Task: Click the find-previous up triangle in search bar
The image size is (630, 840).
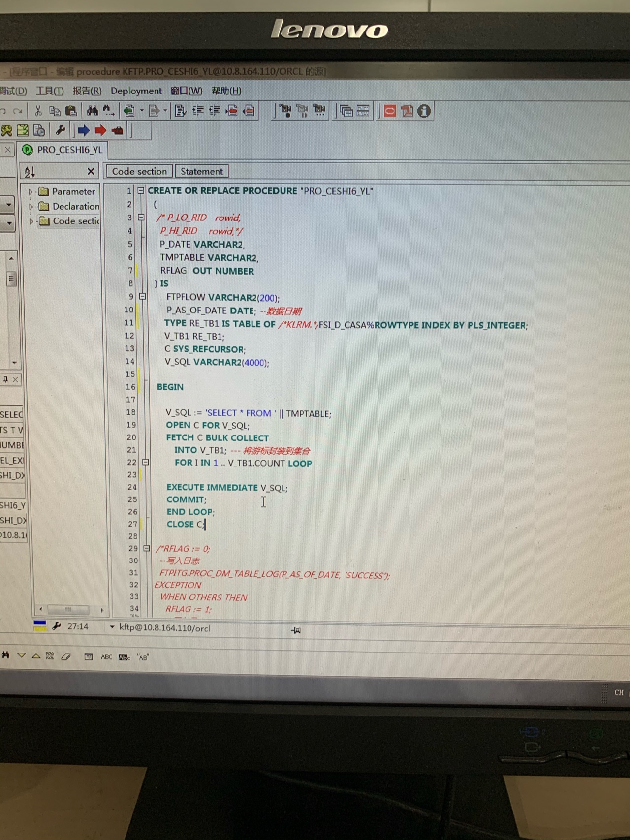Action: click(36, 656)
